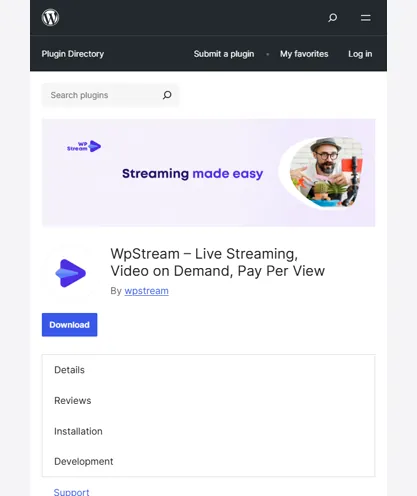Open the wpstream author link
This screenshot has width=417, height=496.
(x=146, y=291)
